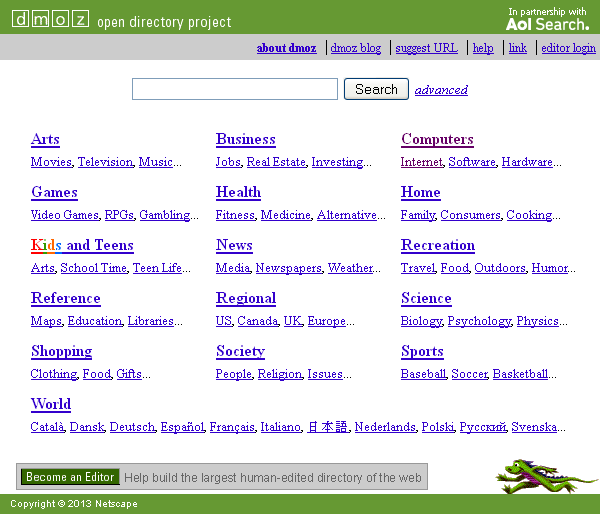Open the Society category
Viewport: 600px width, 515px height.
240,351
